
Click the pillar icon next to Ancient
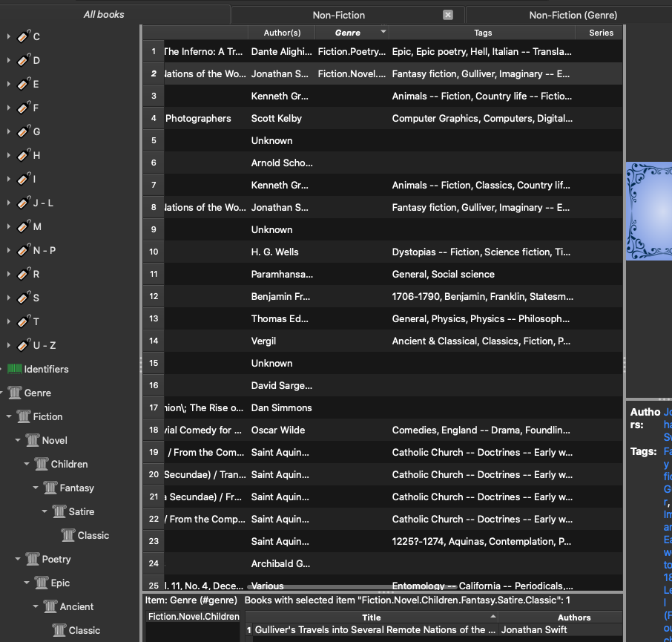[50, 606]
